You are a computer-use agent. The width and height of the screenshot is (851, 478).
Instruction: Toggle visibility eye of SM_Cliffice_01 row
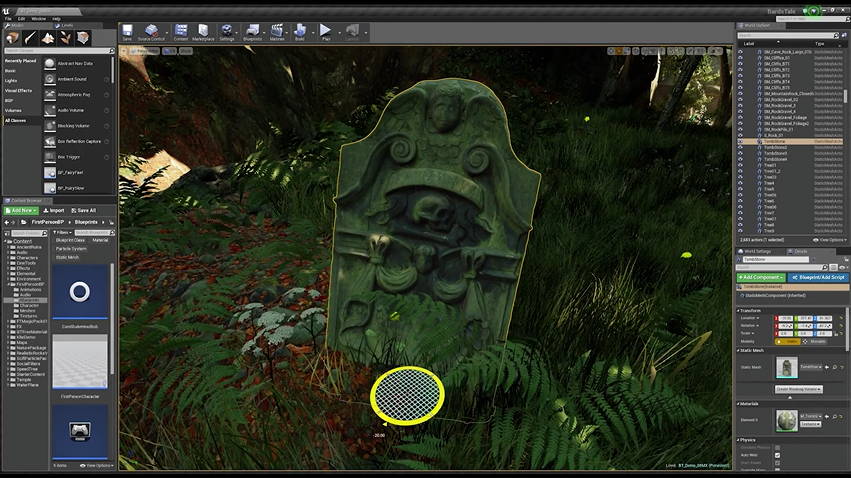point(740,58)
